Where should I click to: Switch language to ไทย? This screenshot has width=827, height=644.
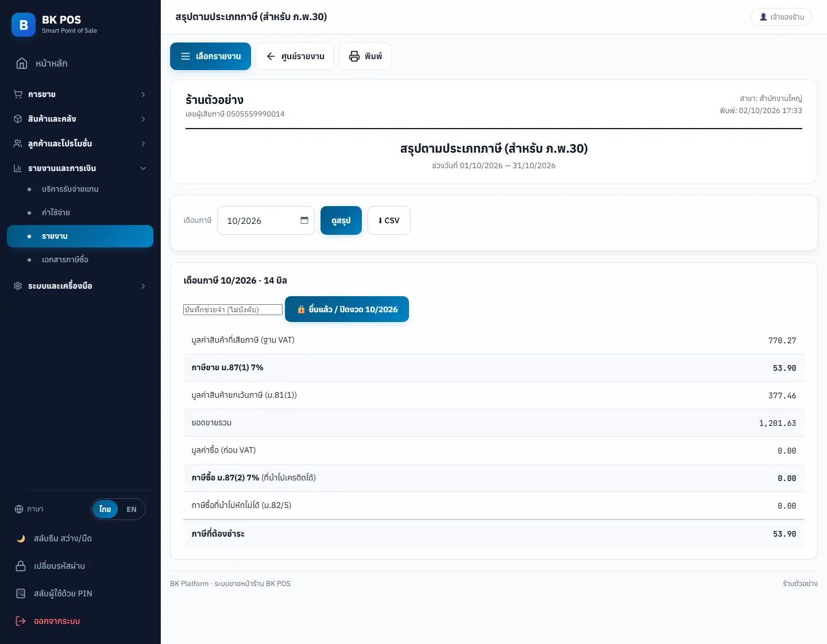tap(105, 509)
